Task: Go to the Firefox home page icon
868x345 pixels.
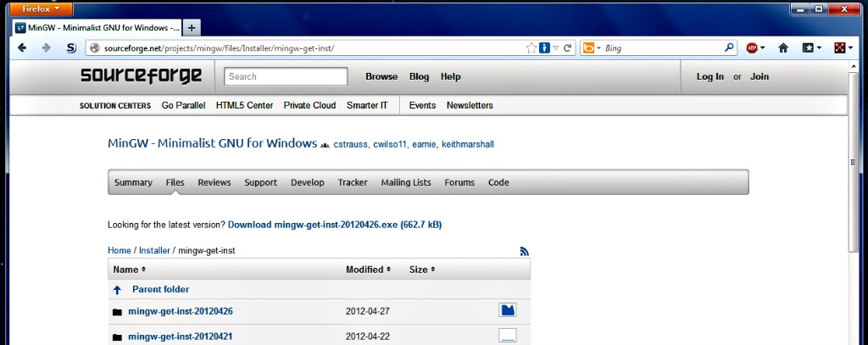Action: click(782, 48)
